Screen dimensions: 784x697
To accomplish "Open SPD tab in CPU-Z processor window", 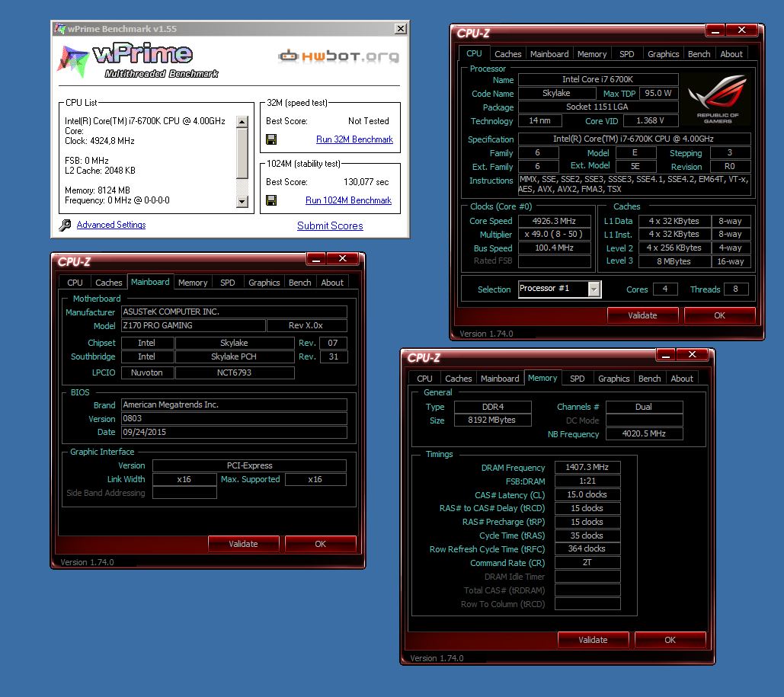I will (626, 54).
